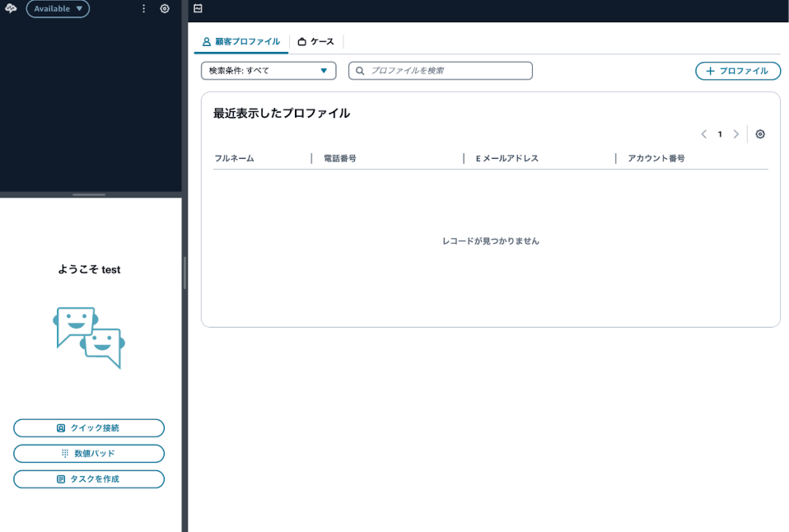Click the + プロファイル create button

click(x=738, y=71)
